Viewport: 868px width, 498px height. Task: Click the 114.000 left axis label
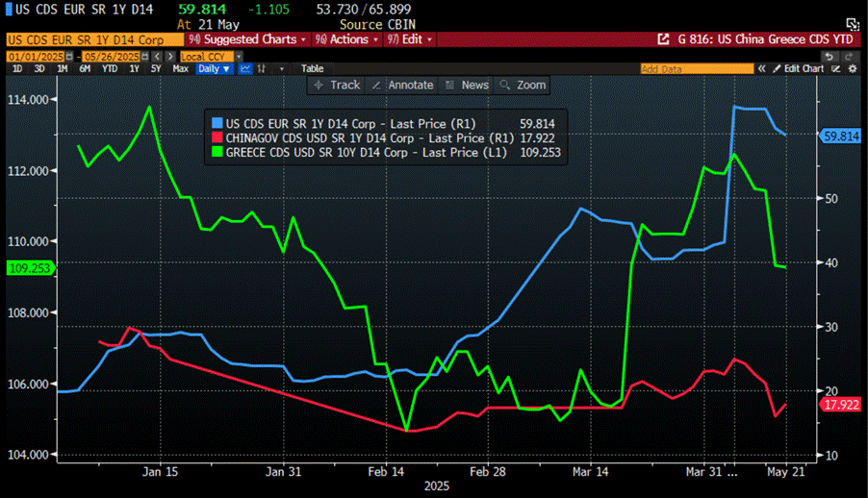pyautogui.click(x=28, y=100)
